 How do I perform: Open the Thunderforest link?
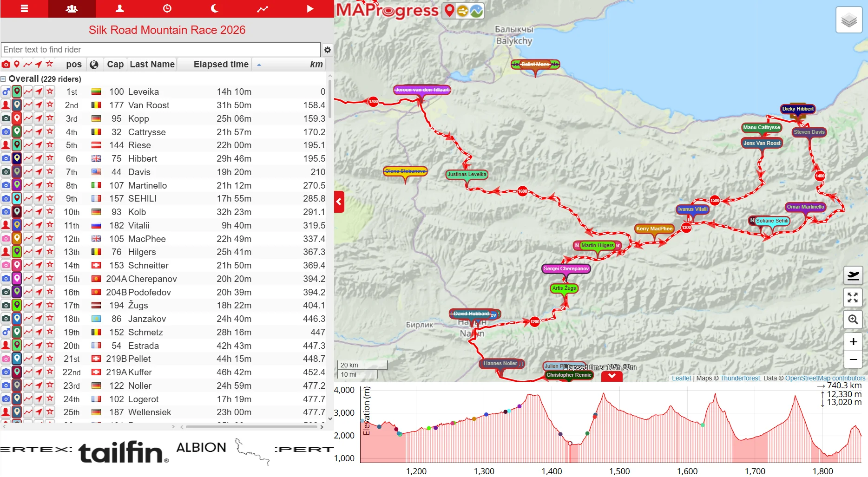(740, 378)
